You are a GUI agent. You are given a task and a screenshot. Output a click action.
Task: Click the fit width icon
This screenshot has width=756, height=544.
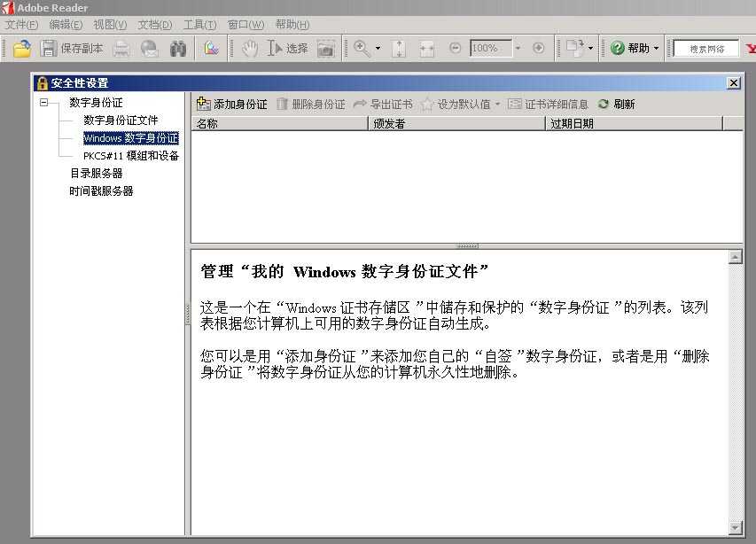pos(426,48)
